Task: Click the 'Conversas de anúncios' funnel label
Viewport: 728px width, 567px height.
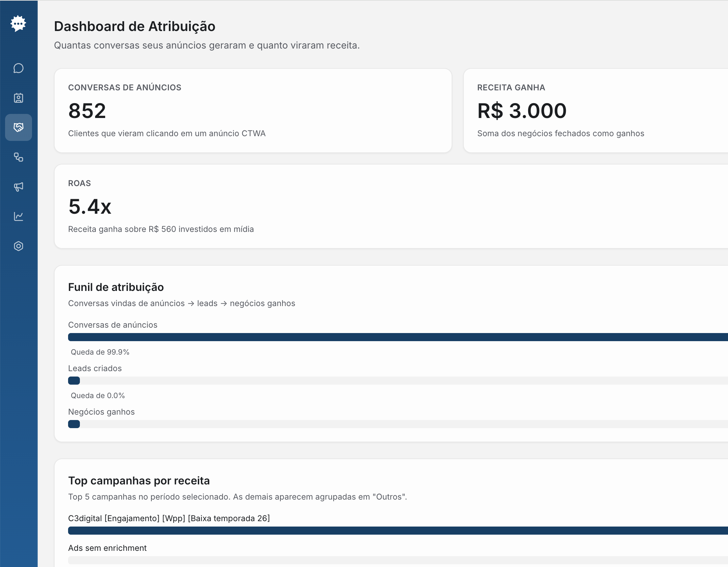Action: 113,325
